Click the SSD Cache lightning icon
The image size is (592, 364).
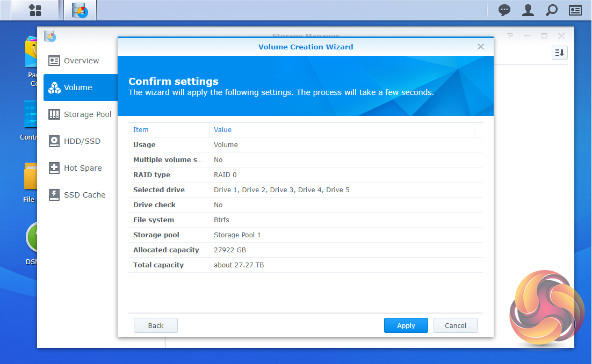coord(54,195)
